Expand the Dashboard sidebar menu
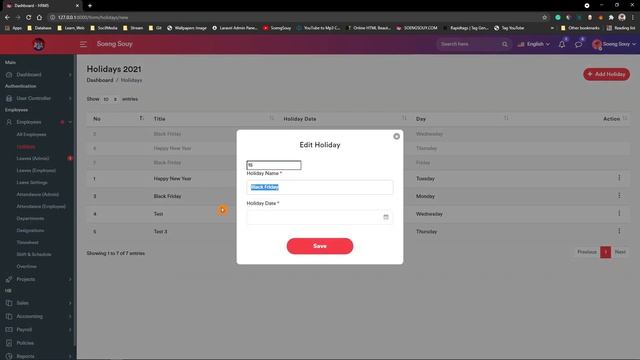The image size is (640, 360). (38, 75)
